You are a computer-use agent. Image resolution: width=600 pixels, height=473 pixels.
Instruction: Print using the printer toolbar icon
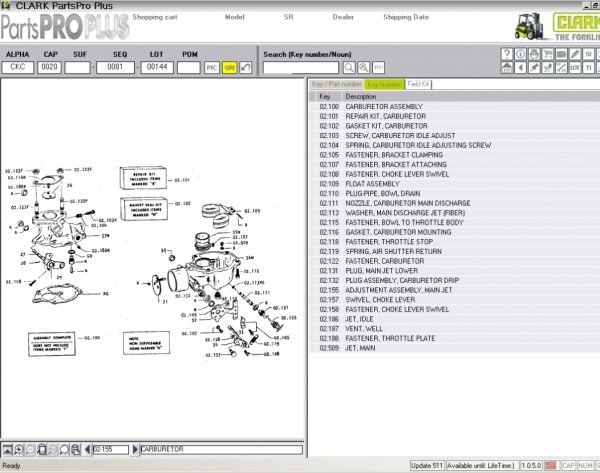(x=534, y=54)
